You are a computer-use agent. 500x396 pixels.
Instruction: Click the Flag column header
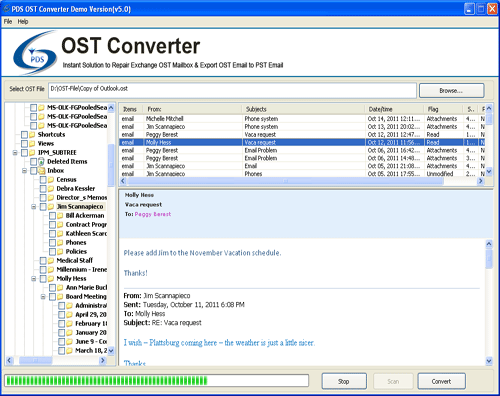(443, 109)
